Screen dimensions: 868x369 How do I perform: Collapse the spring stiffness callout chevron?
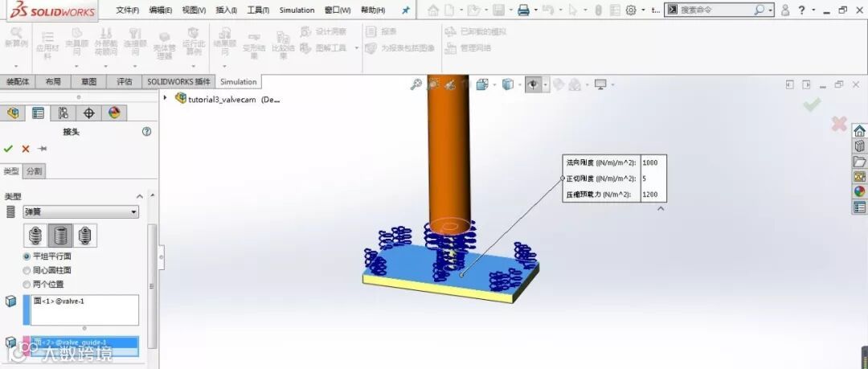[x=660, y=209]
